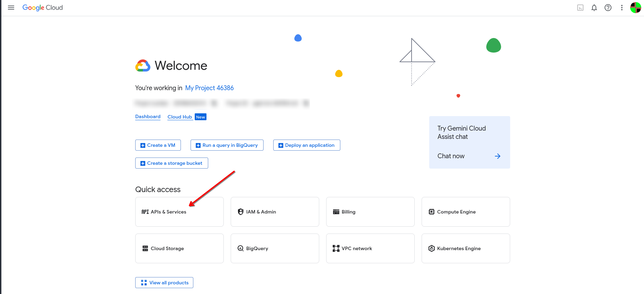The image size is (644, 294).
Task: Click Deploy an application button
Action: (x=307, y=145)
